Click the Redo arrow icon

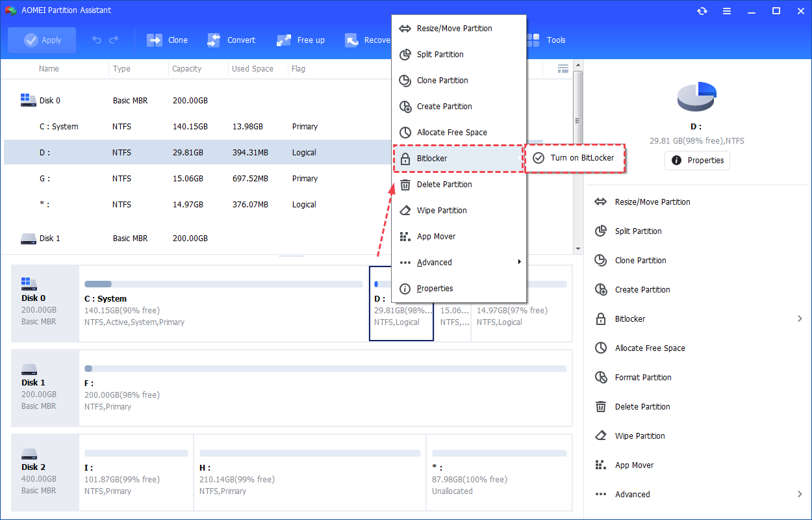(114, 40)
